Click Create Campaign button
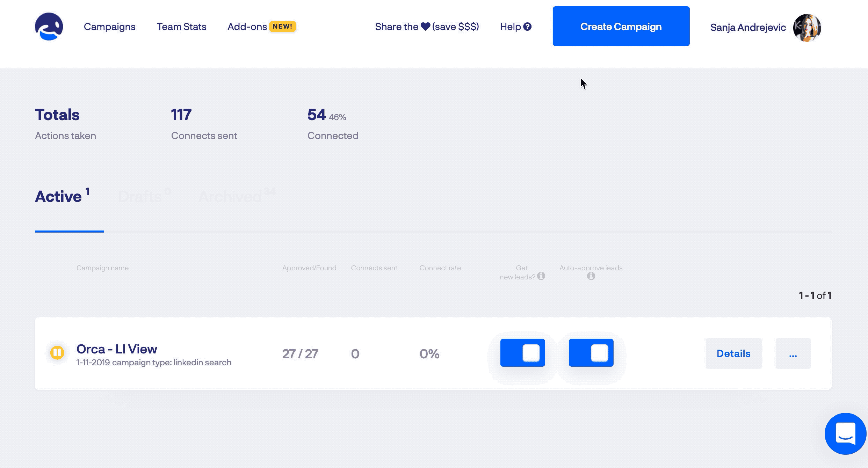 [621, 26]
